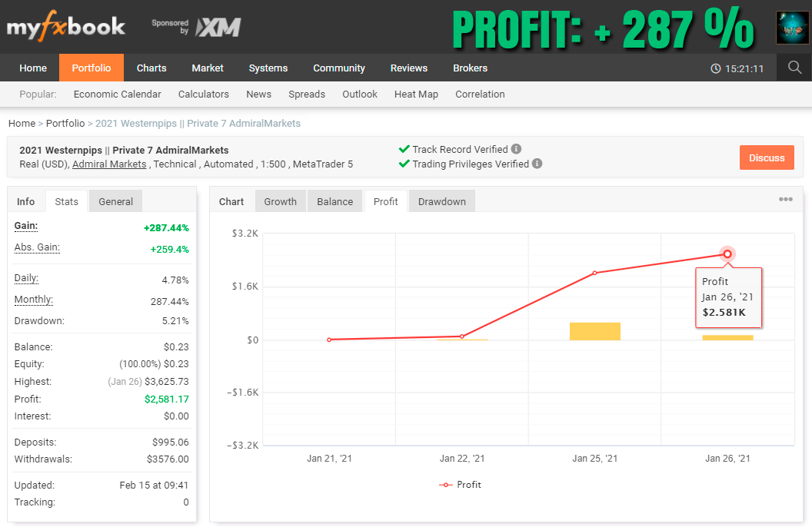Open the Brokers menu item
This screenshot has height=527, width=812.
click(470, 68)
